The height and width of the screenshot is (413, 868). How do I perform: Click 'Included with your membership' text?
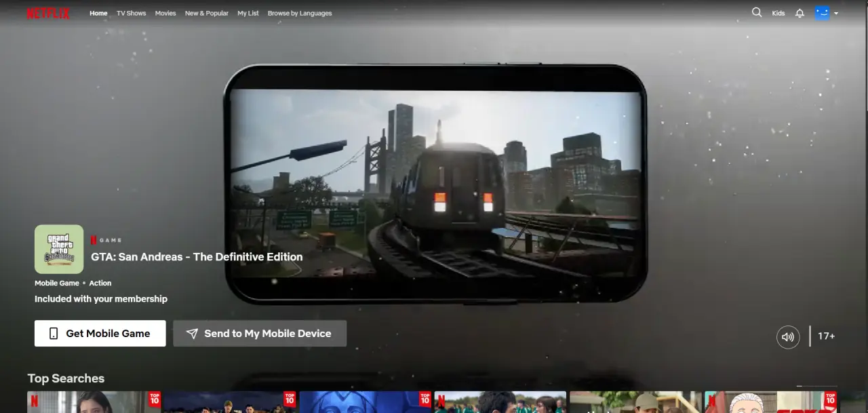pos(101,299)
